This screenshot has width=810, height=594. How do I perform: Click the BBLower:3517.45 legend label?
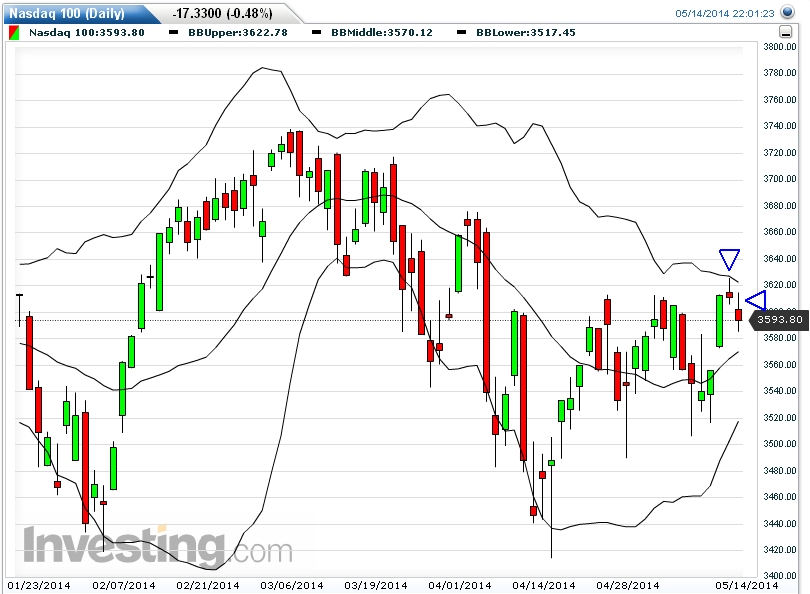(526, 33)
